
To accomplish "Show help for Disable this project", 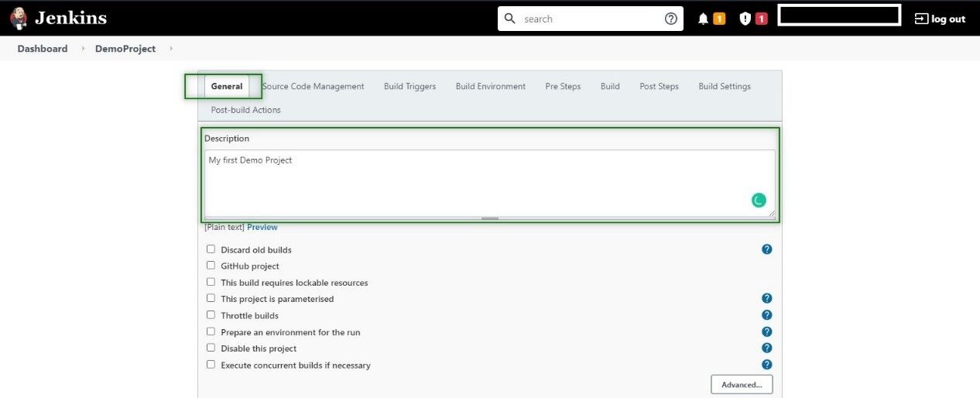I will click(x=766, y=348).
